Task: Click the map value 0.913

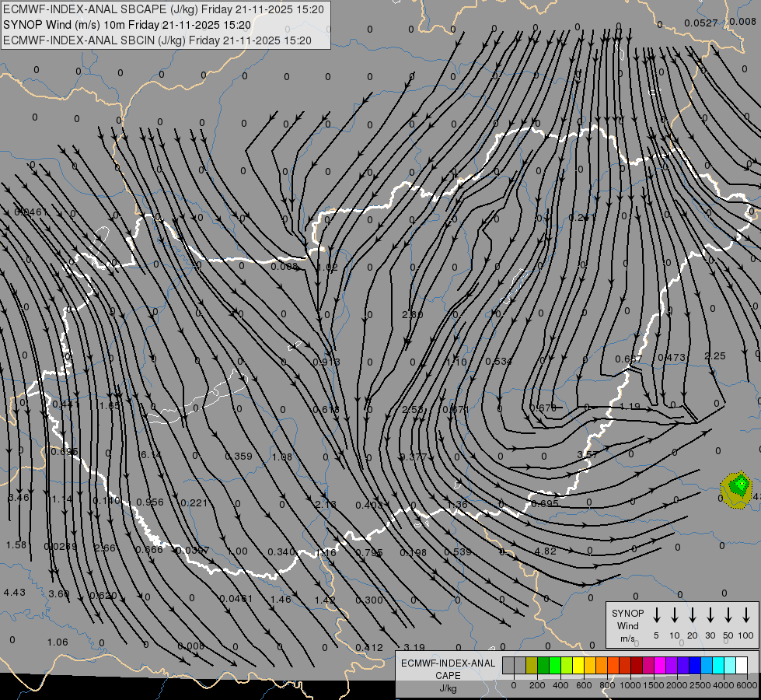Action: [326, 362]
